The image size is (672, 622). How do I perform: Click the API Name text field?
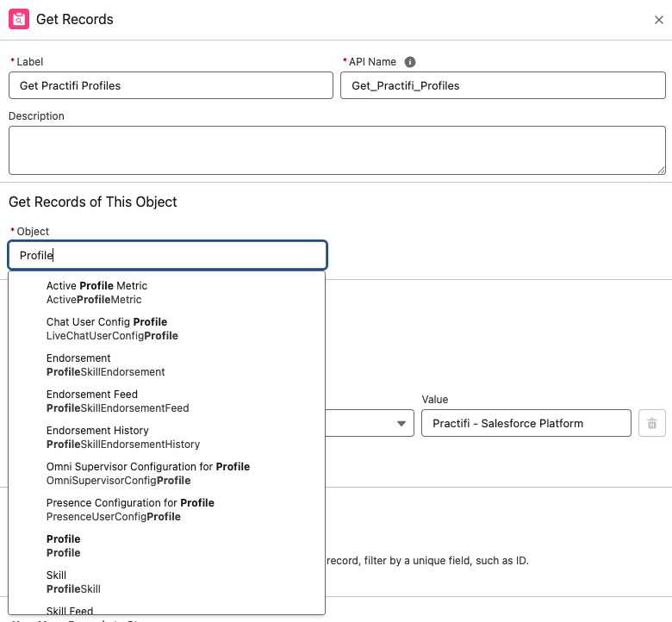click(502, 85)
